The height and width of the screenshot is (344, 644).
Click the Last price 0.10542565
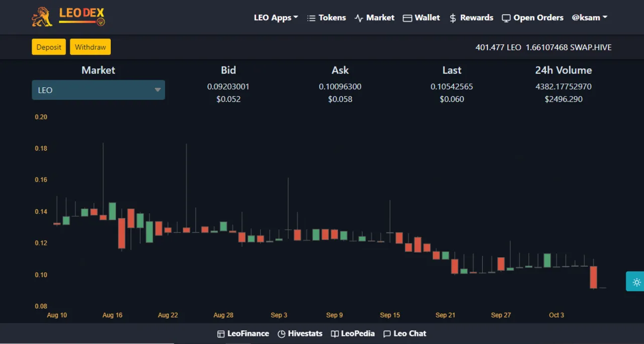click(452, 87)
